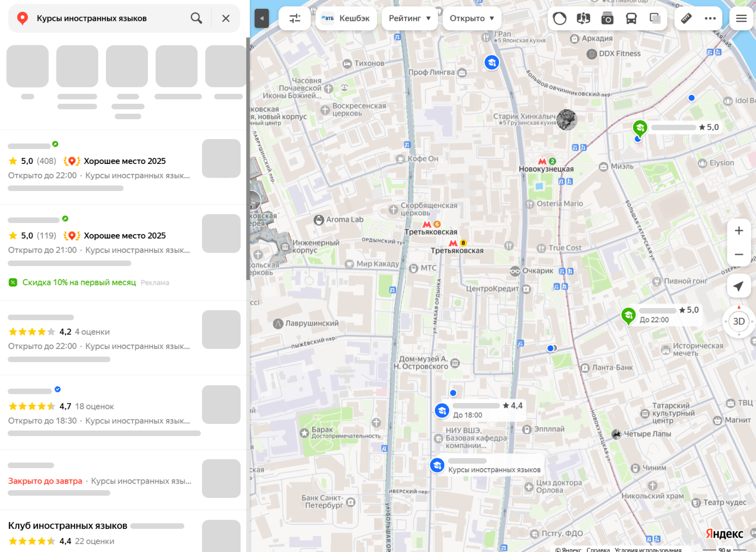Enable street panoramas icon
Screen dimensions: 756x552
tap(583, 18)
